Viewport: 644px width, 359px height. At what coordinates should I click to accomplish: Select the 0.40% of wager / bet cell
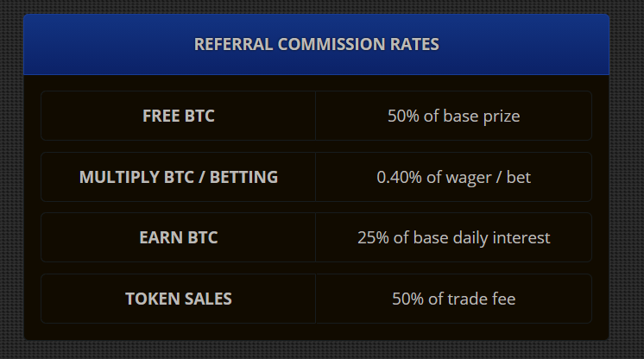pyautogui.click(x=454, y=177)
